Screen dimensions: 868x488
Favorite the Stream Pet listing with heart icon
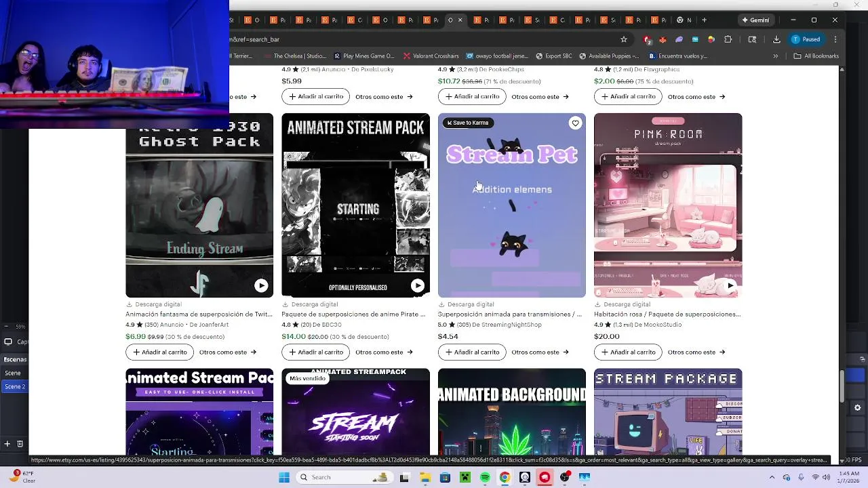(575, 123)
